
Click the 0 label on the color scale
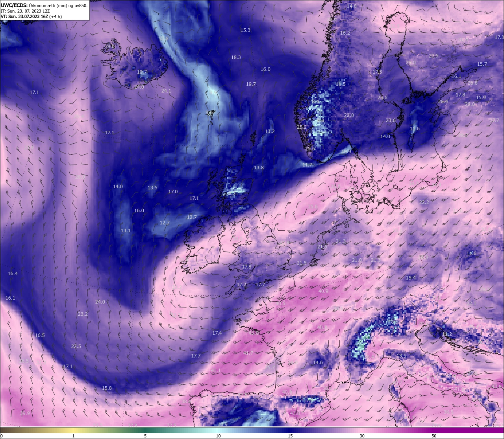(x=1, y=436)
